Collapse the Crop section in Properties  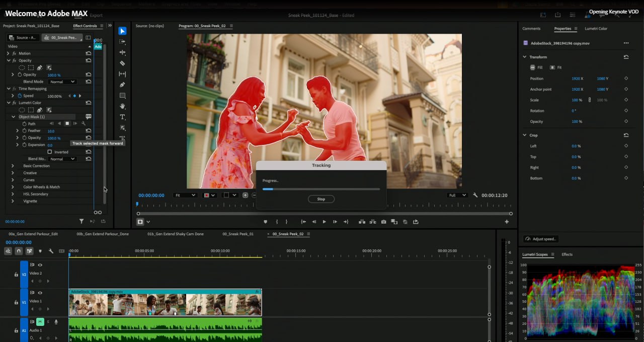(524, 135)
